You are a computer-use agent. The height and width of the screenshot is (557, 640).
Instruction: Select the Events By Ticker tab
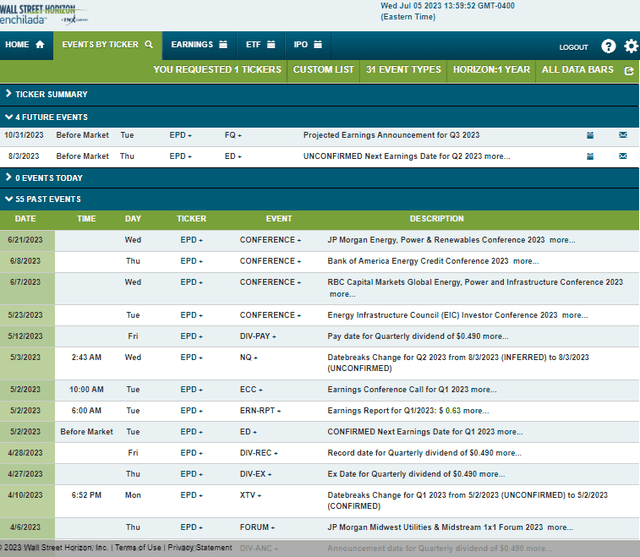point(107,44)
